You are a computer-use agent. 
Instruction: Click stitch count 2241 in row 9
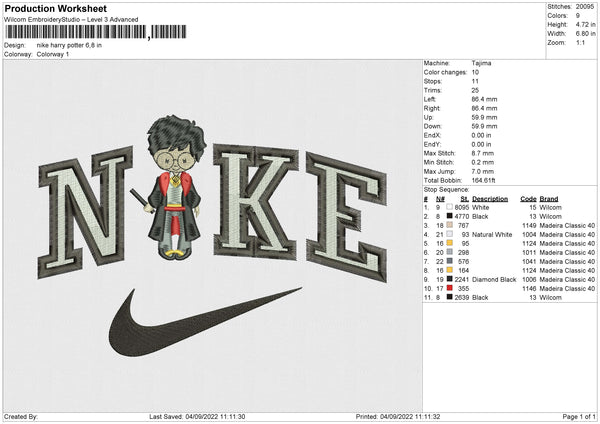point(462,279)
